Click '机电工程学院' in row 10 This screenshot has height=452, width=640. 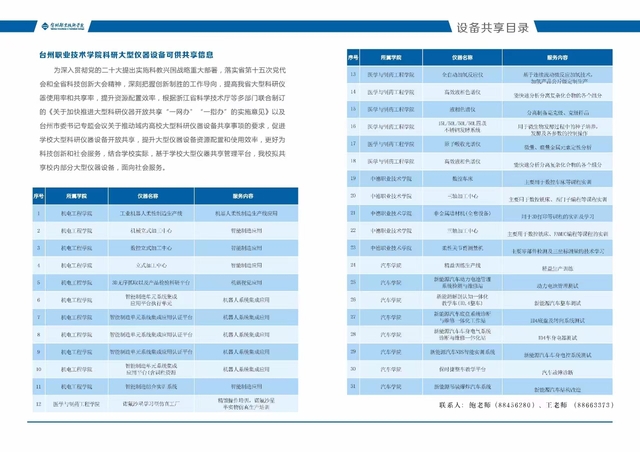[x=76, y=369]
